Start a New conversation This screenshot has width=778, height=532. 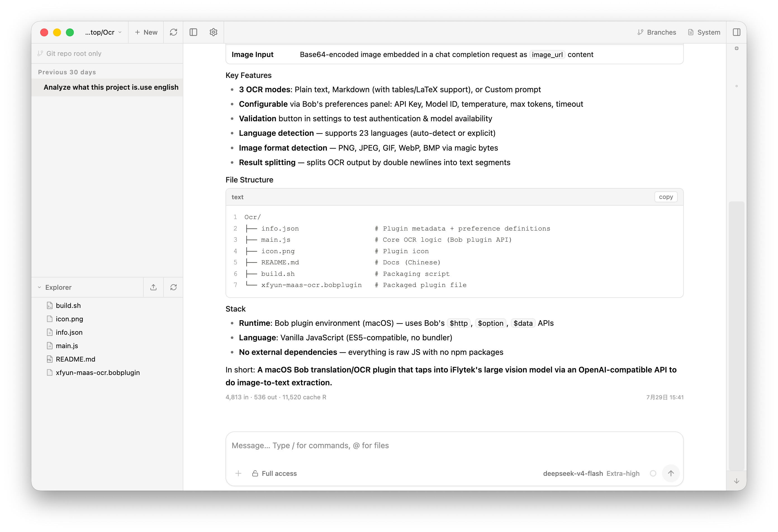pyautogui.click(x=146, y=32)
